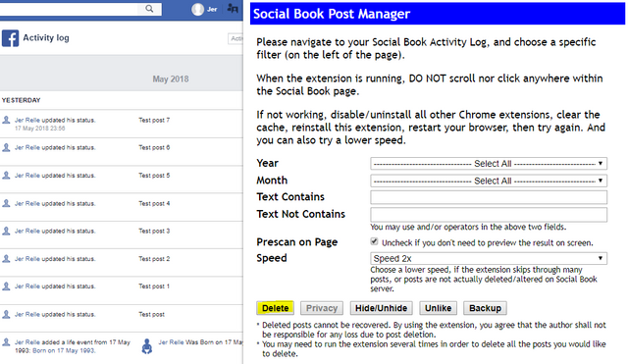Click the Test post 3 text
Image resolution: width=628 pixels, height=364 pixels.
(154, 231)
